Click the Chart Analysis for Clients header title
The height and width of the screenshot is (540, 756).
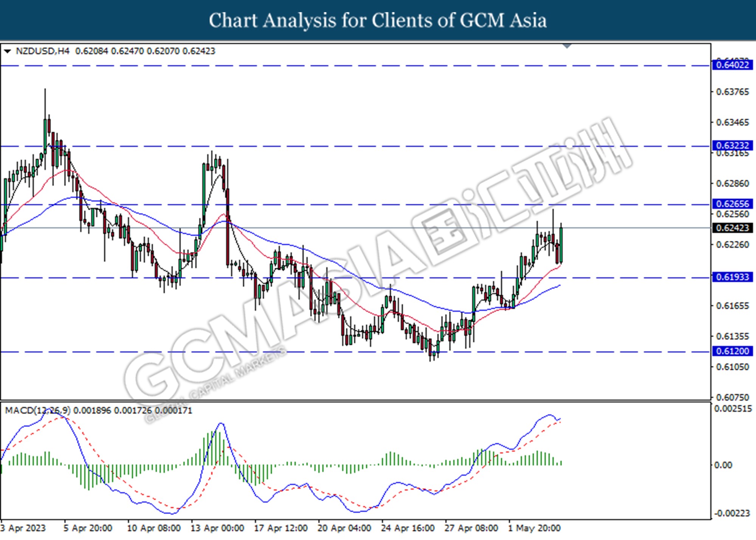378,20
